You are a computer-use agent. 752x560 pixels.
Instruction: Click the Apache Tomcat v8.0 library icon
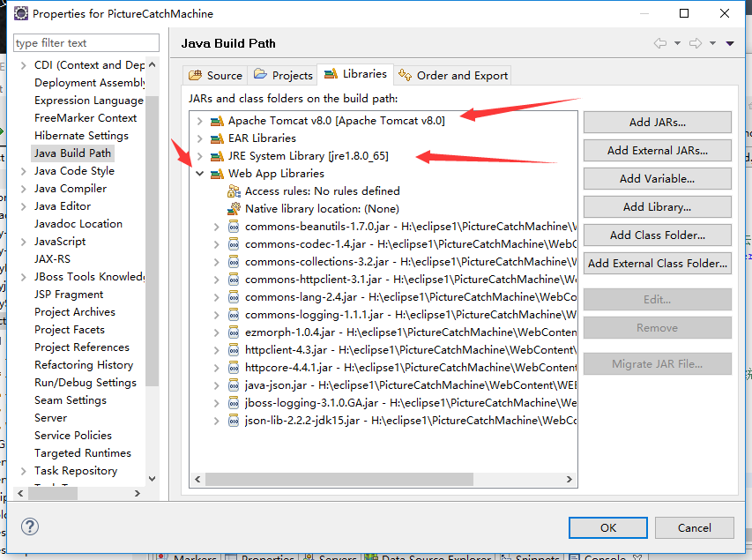click(x=217, y=121)
